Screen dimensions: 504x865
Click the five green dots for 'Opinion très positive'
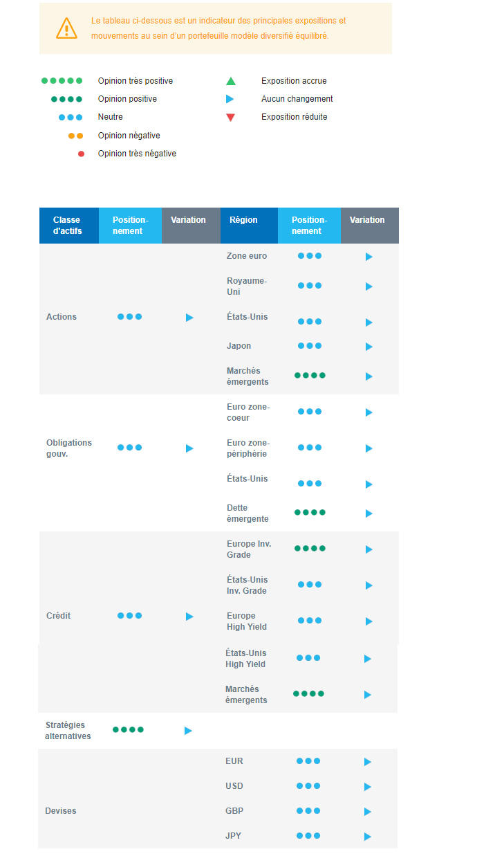pos(62,81)
